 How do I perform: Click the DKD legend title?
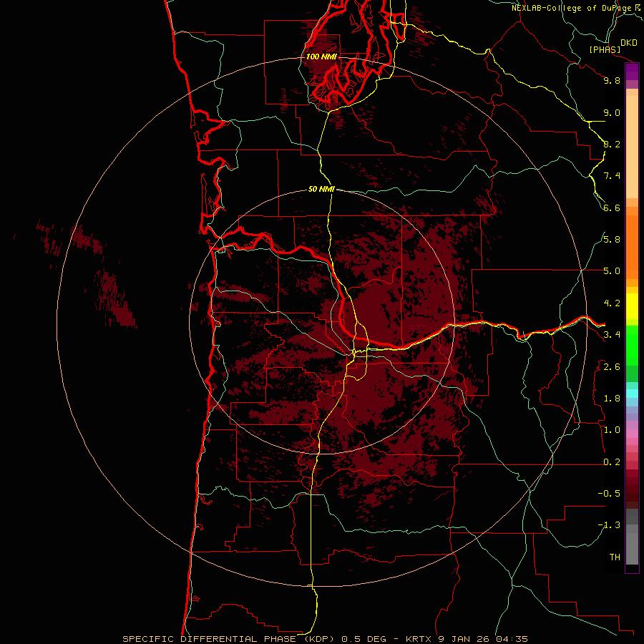click(629, 43)
